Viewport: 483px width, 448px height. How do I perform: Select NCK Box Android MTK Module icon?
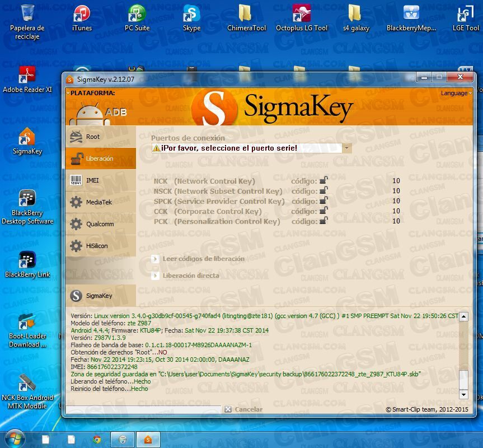[x=27, y=392]
